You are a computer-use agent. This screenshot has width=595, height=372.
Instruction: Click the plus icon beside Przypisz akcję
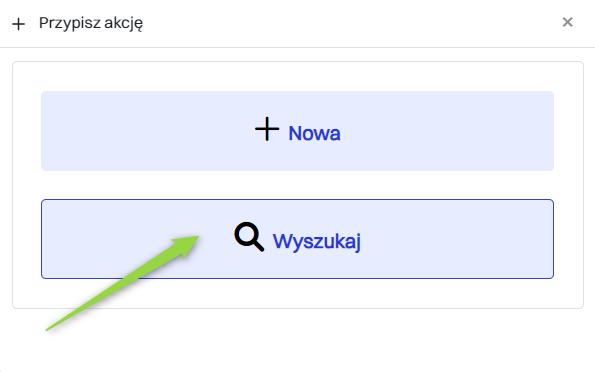[18, 24]
